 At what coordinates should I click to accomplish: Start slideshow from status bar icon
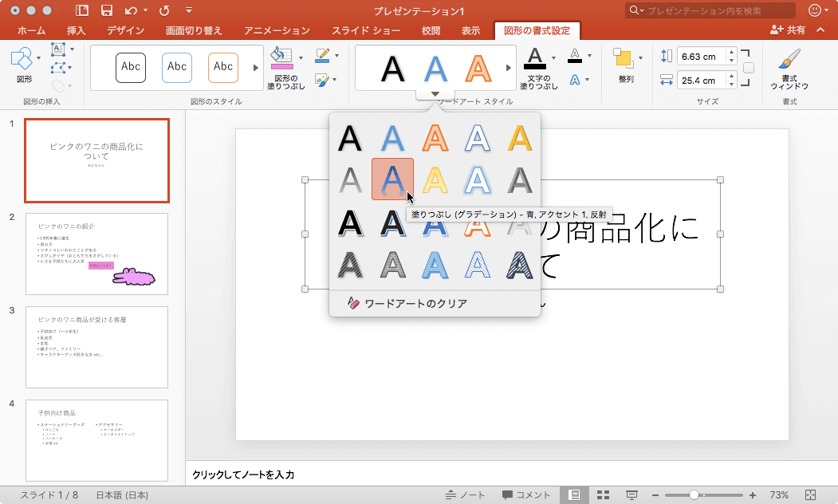coord(631,494)
